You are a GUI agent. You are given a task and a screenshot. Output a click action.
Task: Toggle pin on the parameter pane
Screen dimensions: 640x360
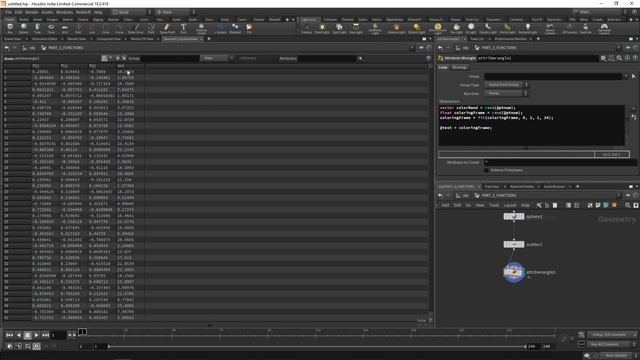(x=628, y=48)
